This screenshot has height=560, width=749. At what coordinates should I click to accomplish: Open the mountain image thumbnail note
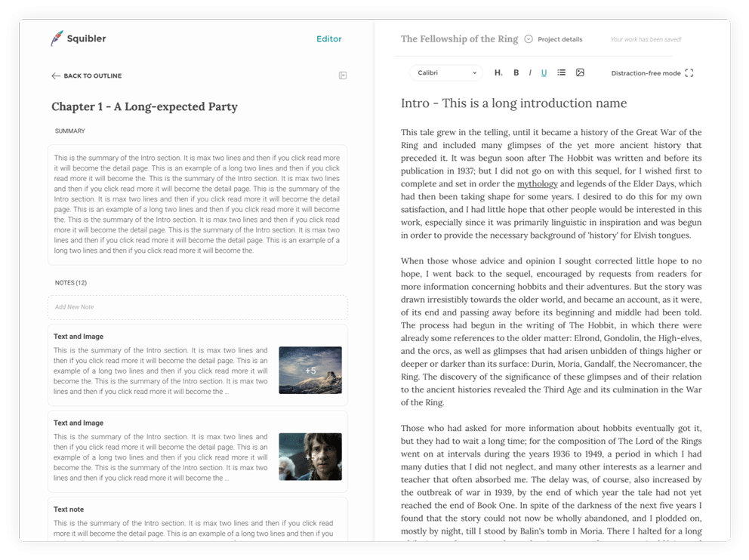click(310, 370)
